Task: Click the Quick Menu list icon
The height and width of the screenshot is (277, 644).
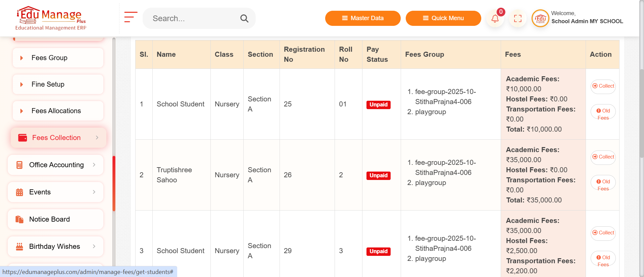Action: tap(426, 18)
